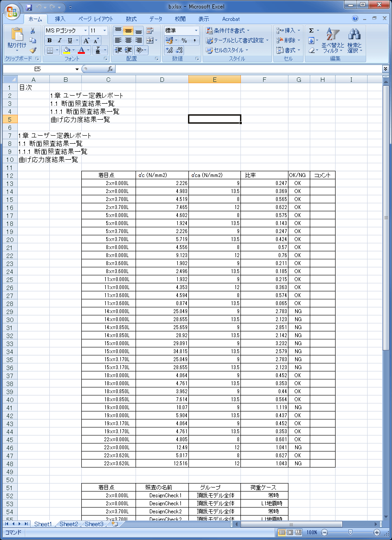Open the number format 標準 dropdown

click(x=196, y=31)
